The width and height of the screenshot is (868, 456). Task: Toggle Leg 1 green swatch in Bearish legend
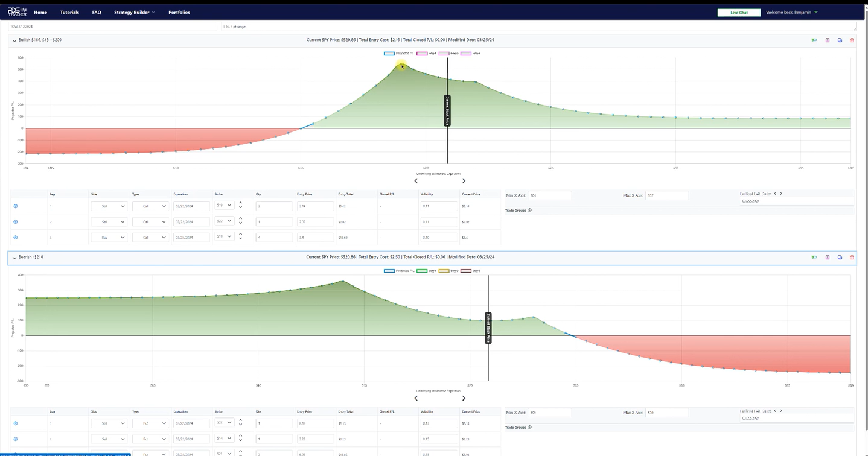pyautogui.click(x=423, y=271)
